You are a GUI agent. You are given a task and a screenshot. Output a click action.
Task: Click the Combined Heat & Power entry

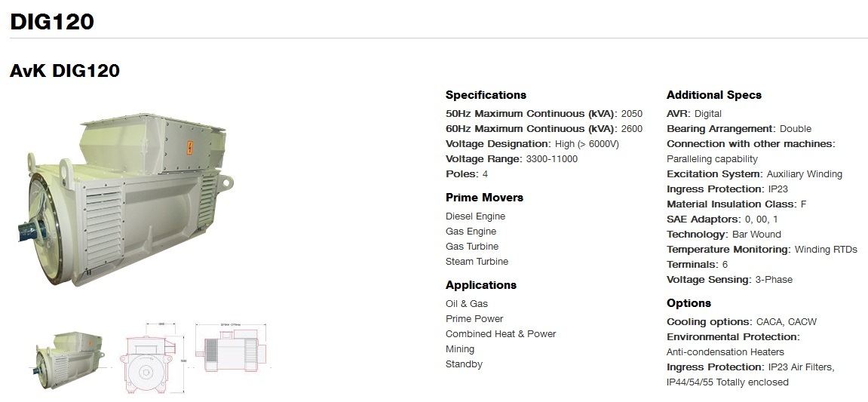click(x=501, y=334)
